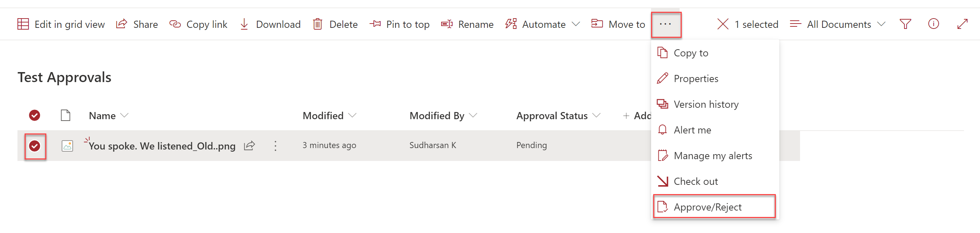The height and width of the screenshot is (233, 980).
Task: Select the Rename icon
Action: point(446,24)
